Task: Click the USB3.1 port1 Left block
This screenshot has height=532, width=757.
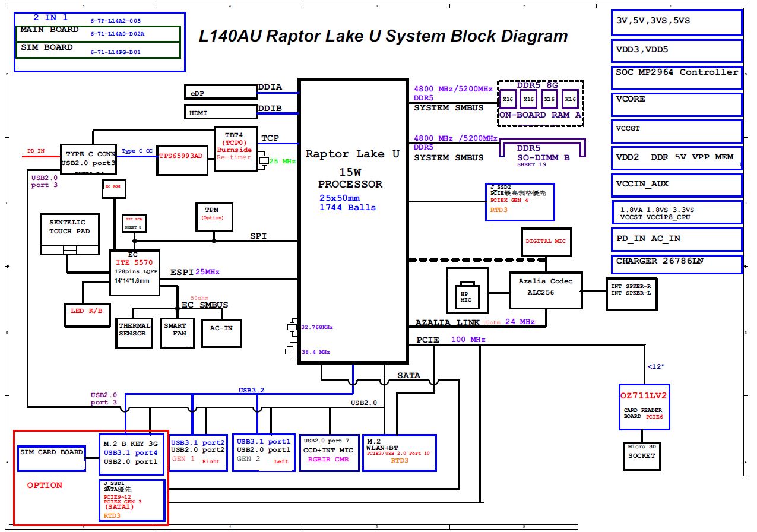Action: click(x=264, y=453)
